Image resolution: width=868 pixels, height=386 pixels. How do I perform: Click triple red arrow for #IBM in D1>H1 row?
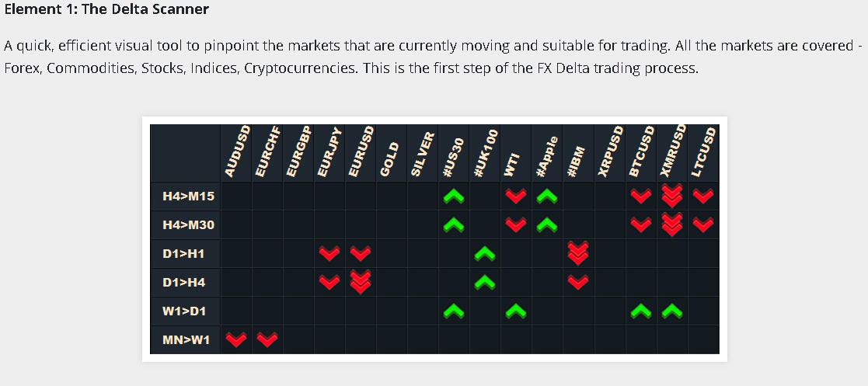click(578, 253)
